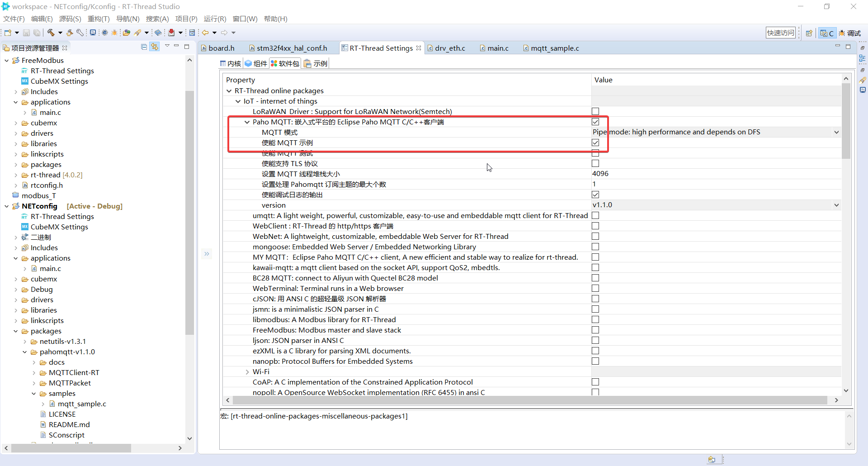The height and width of the screenshot is (466, 868).
Task: Click the pen icon in right trim
Action: tap(863, 80)
